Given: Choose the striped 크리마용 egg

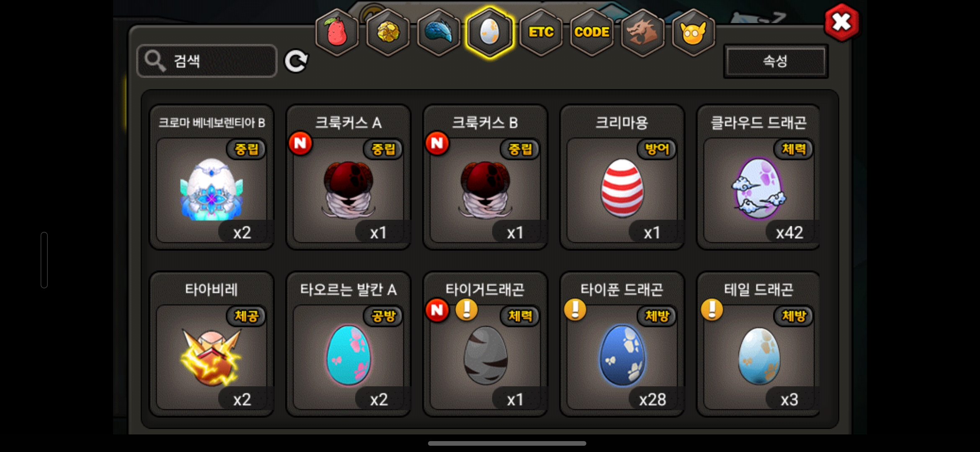Looking at the screenshot, I should click(622, 177).
